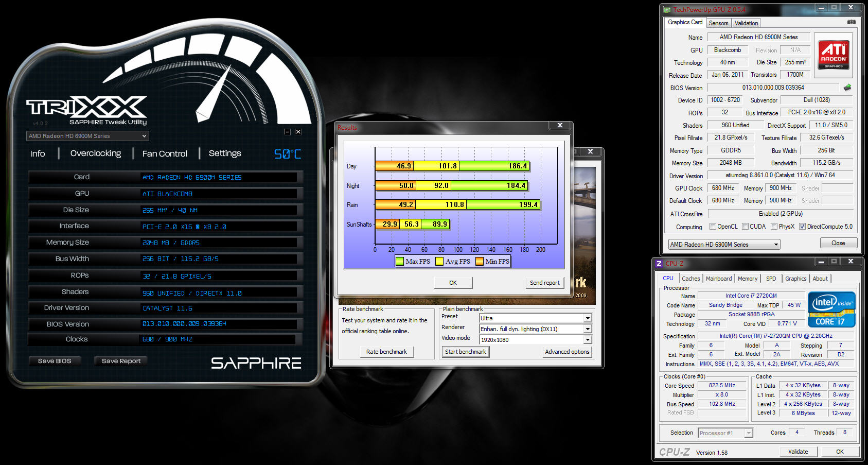Click the Rain Avg FPS bar 110.8
Viewport: 868px width, 465px height.
click(441, 204)
